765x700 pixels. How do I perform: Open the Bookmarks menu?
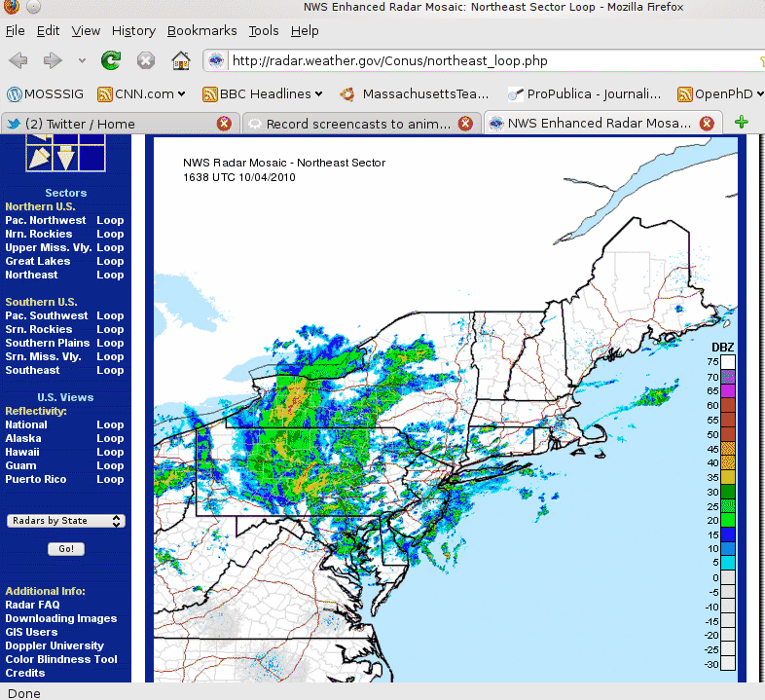coord(202,31)
